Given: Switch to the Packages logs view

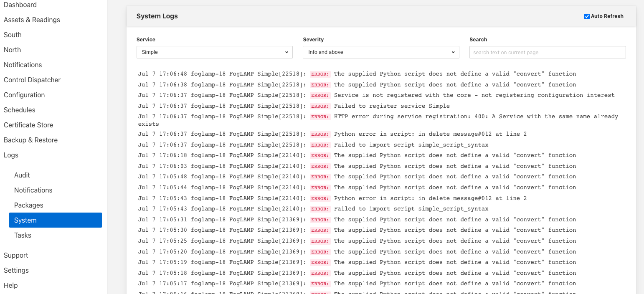Looking at the screenshot, I should point(28,205).
